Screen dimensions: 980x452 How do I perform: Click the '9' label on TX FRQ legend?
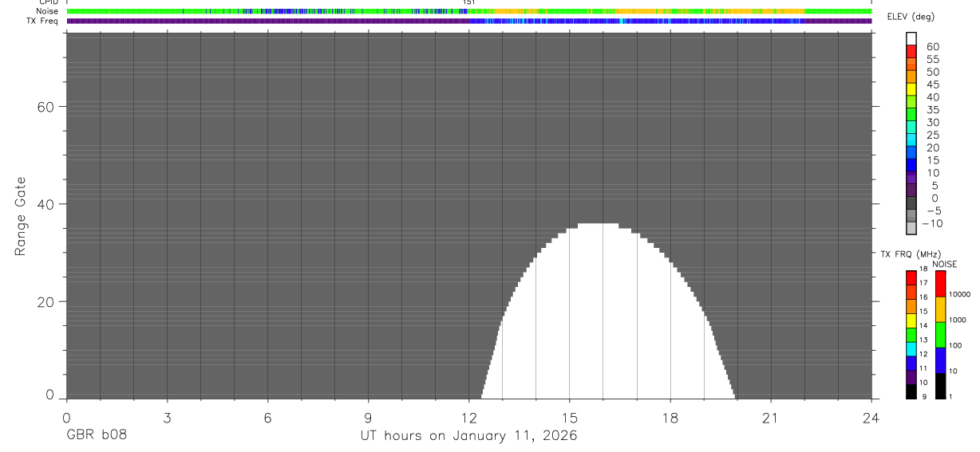(924, 396)
